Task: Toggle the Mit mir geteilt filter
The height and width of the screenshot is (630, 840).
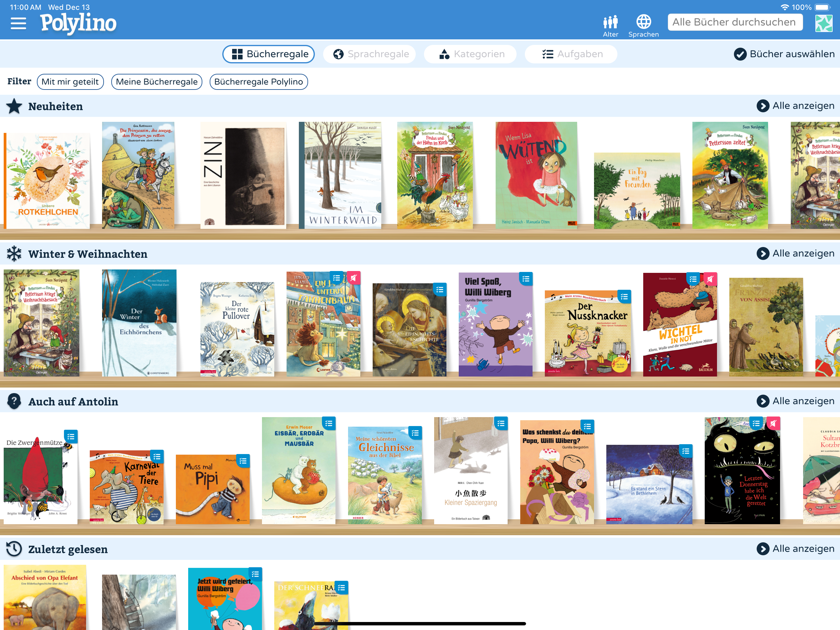Action: pos(70,82)
